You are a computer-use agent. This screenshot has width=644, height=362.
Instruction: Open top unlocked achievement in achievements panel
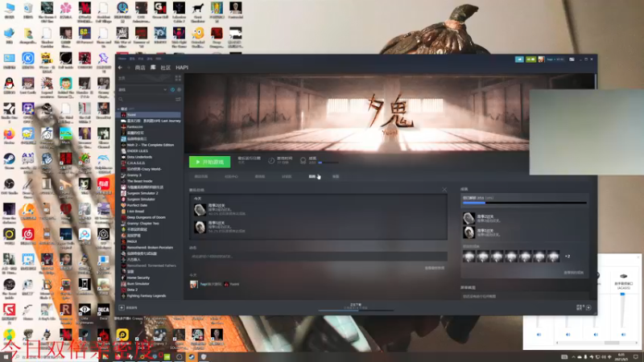pos(469,218)
